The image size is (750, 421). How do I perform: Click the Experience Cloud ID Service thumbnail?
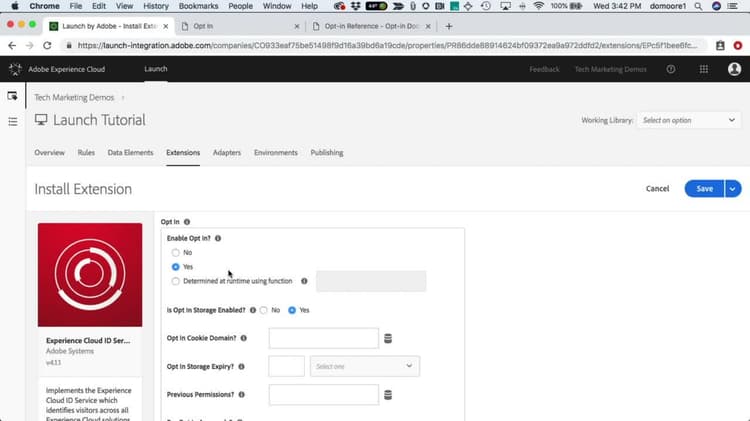pyautogui.click(x=90, y=275)
